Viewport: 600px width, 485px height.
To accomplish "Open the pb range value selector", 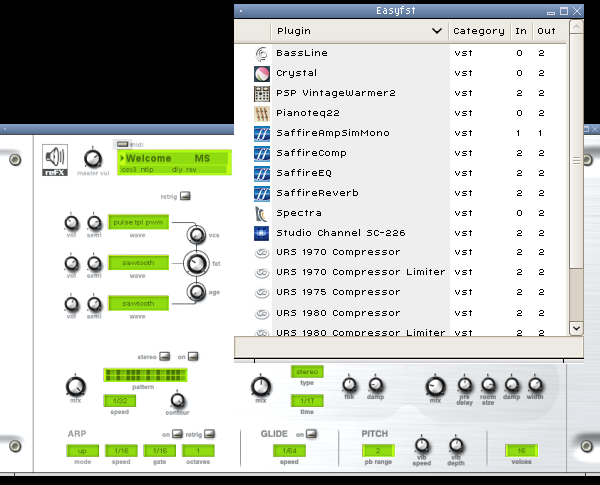I will (378, 451).
